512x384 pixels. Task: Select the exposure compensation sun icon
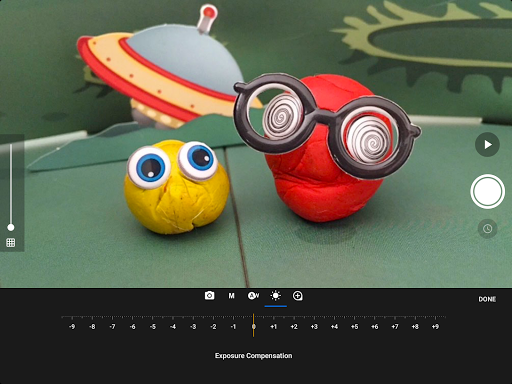pyautogui.click(x=276, y=296)
